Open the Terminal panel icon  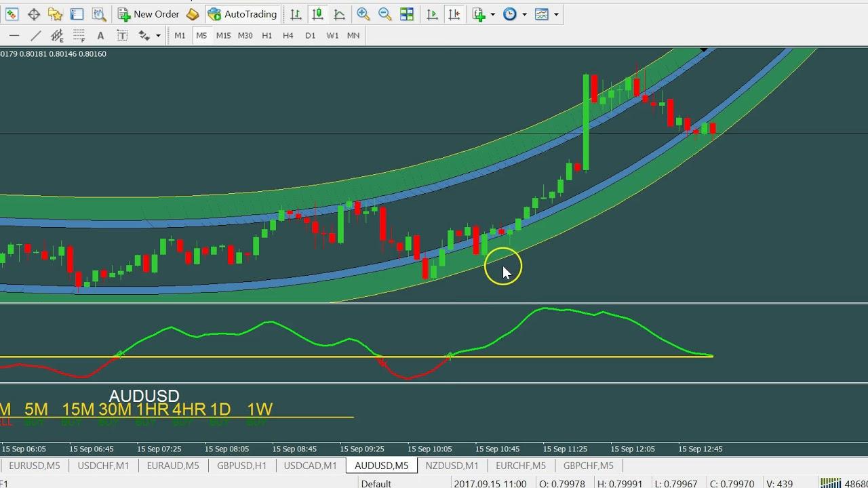click(x=77, y=14)
